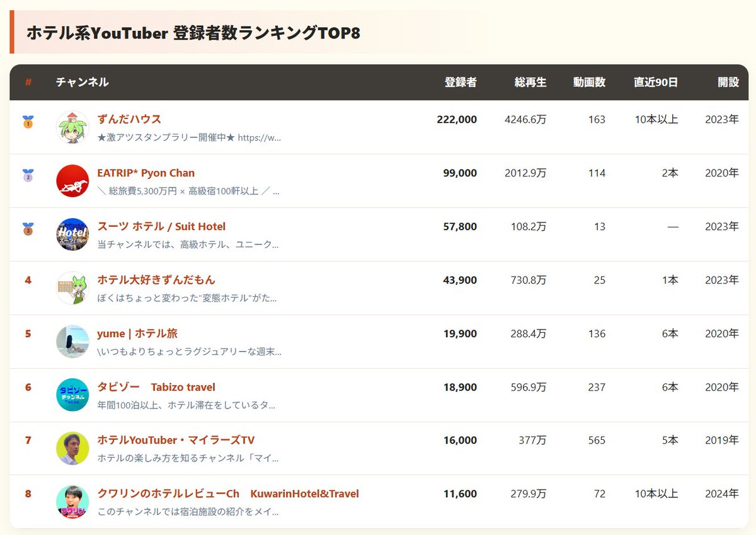The width and height of the screenshot is (756, 535).
Task: Select subscriber count 99,000
Action: coord(460,173)
